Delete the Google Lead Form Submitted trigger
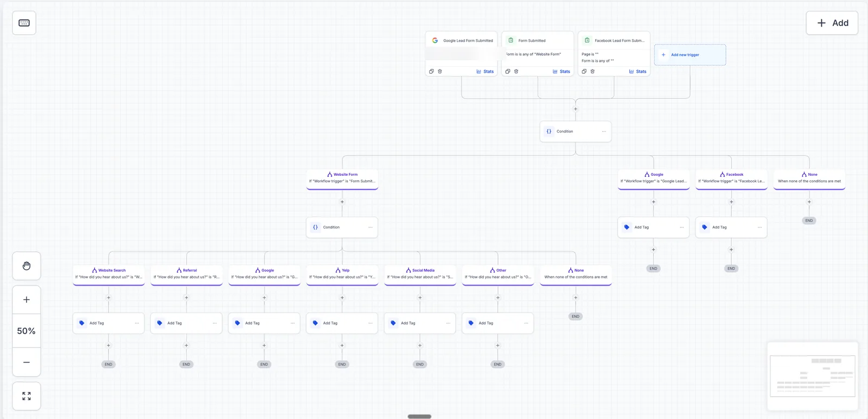 coord(440,71)
